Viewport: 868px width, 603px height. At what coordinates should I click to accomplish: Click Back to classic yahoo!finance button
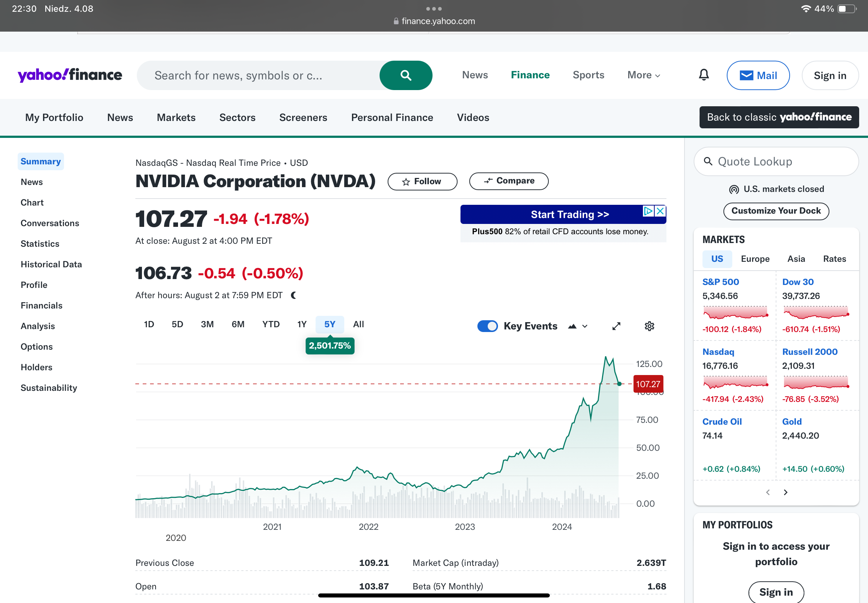(x=779, y=117)
